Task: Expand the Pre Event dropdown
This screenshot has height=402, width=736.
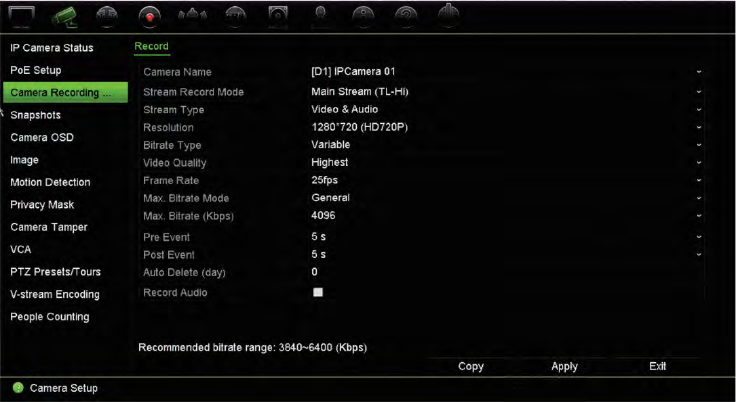Action: point(699,237)
